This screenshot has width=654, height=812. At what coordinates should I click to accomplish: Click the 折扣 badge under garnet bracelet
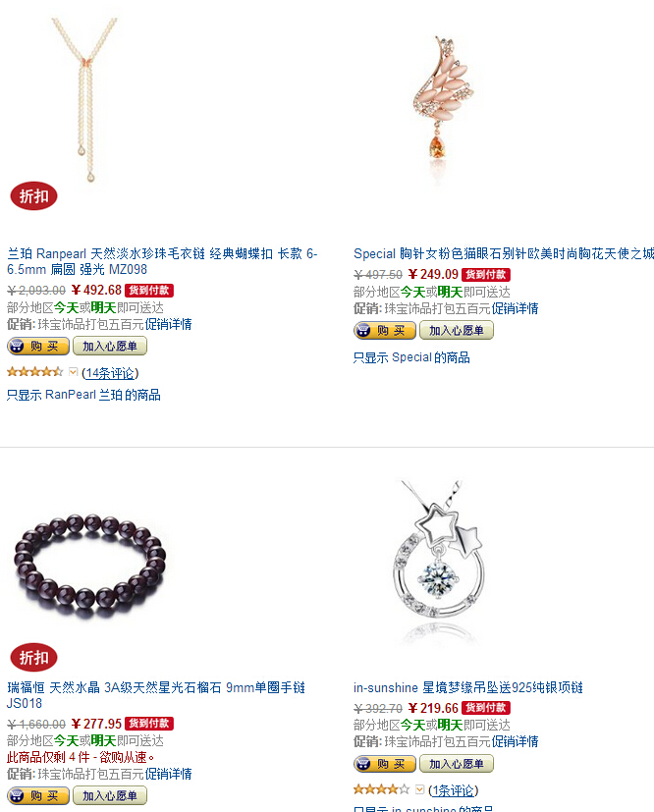[33, 658]
